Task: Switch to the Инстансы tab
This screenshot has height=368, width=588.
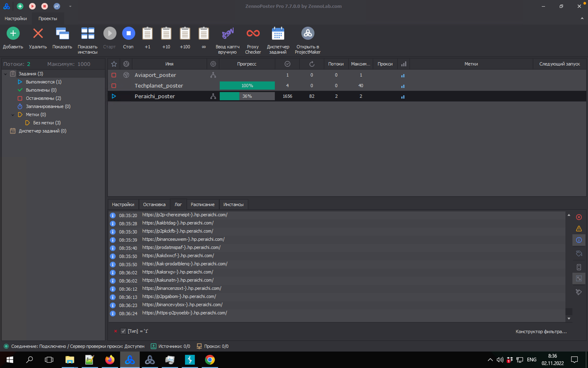Action: (234, 204)
